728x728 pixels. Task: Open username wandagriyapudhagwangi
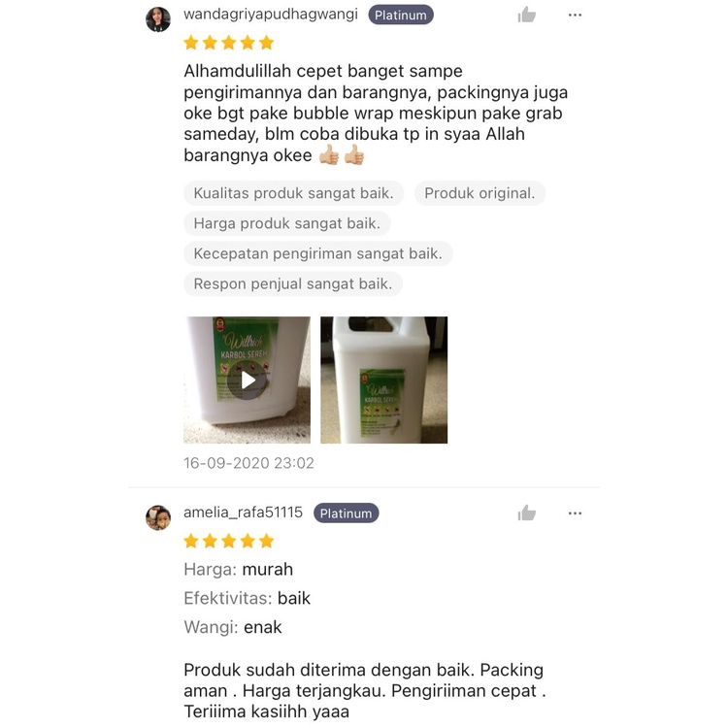271,15
